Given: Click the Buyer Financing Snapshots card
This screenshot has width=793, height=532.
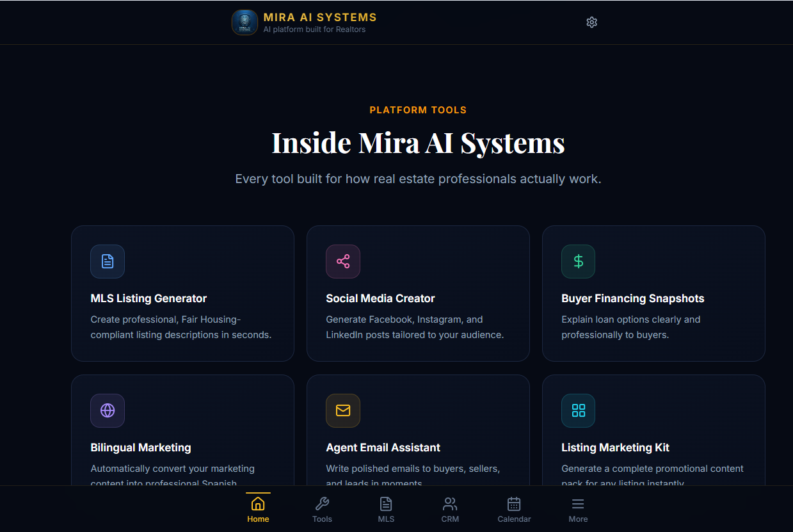Looking at the screenshot, I should (x=653, y=293).
